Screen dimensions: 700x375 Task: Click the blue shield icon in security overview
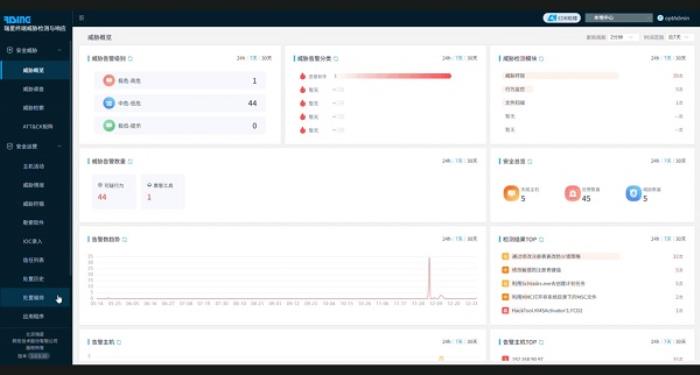(633, 193)
